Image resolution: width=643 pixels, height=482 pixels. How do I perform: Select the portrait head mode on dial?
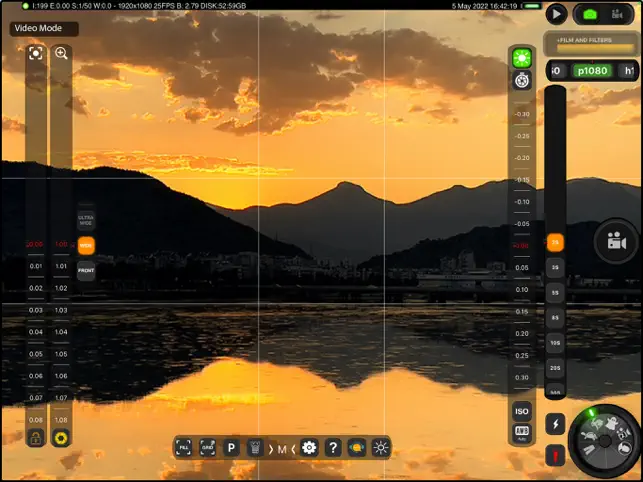pos(625,448)
